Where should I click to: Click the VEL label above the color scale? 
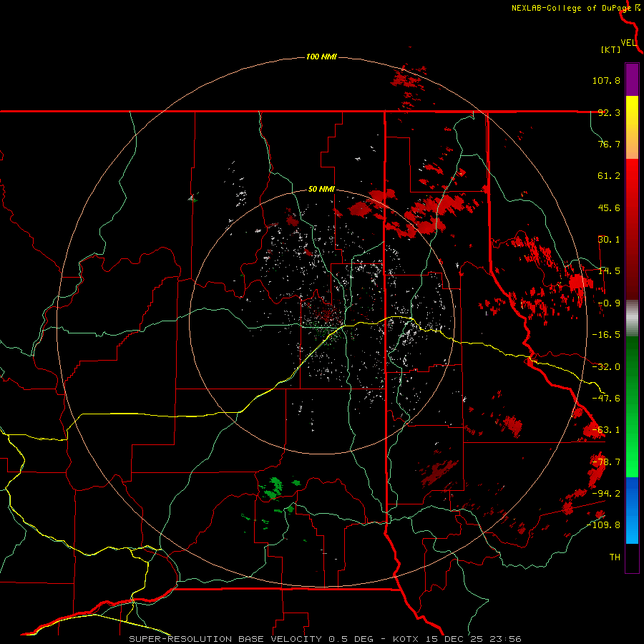628,43
